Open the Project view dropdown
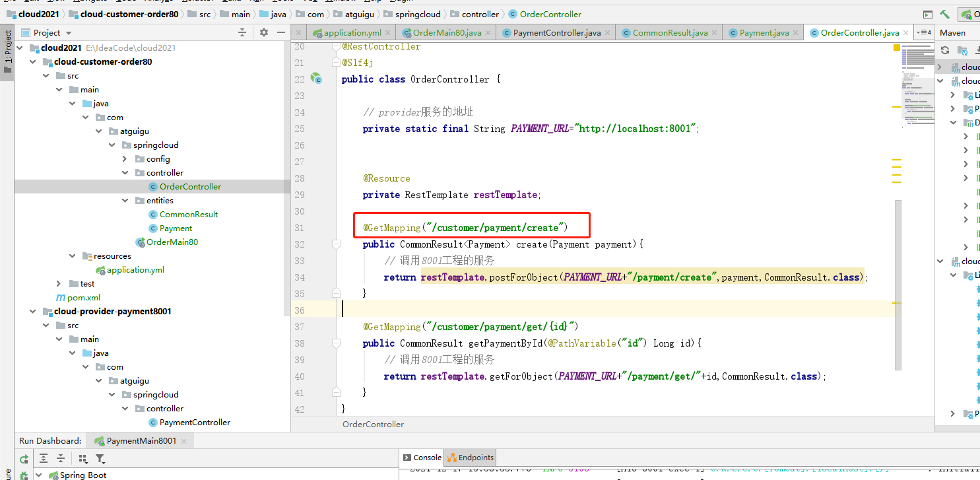Screen dimensions: 980x480 tap(69, 33)
